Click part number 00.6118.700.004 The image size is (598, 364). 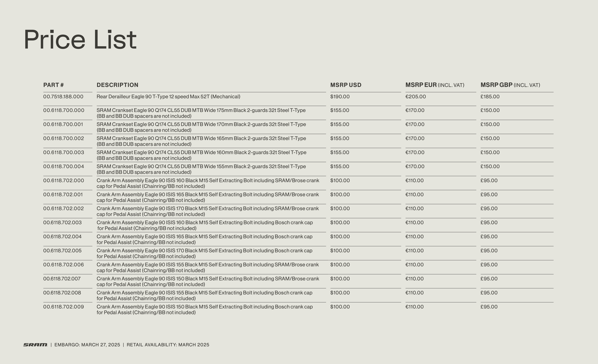pos(64,166)
